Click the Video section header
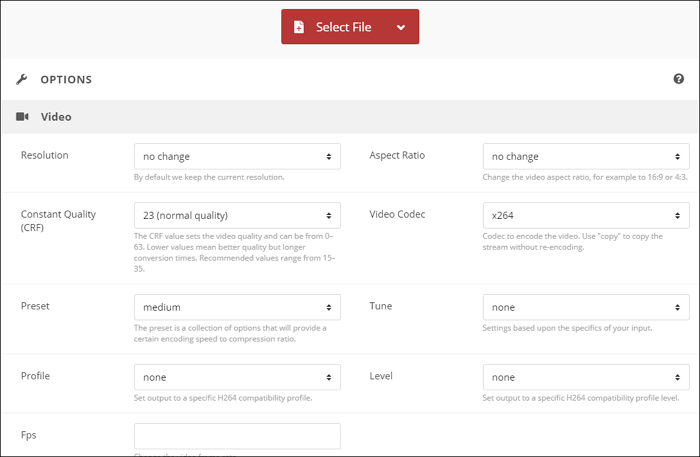This screenshot has width=700, height=457. point(56,117)
